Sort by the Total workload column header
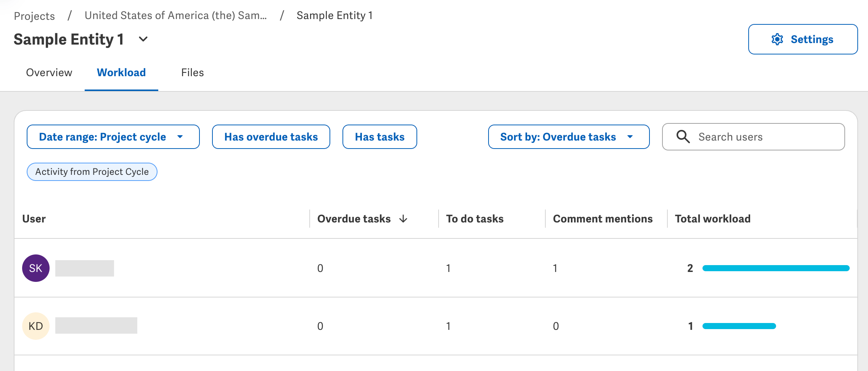868x371 pixels. point(713,219)
